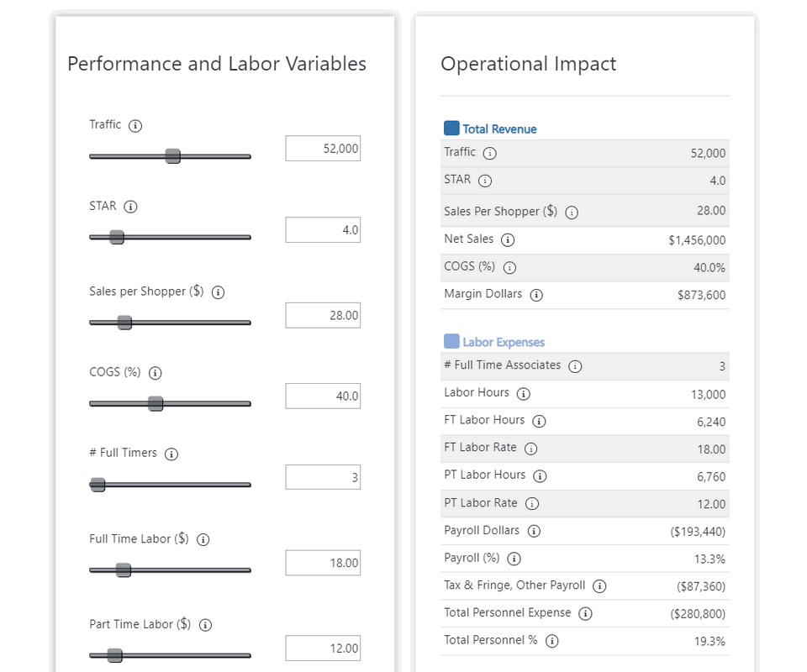The width and height of the screenshot is (807, 672).
Task: Click the info icon next to Traffic slider label
Action: (x=134, y=125)
